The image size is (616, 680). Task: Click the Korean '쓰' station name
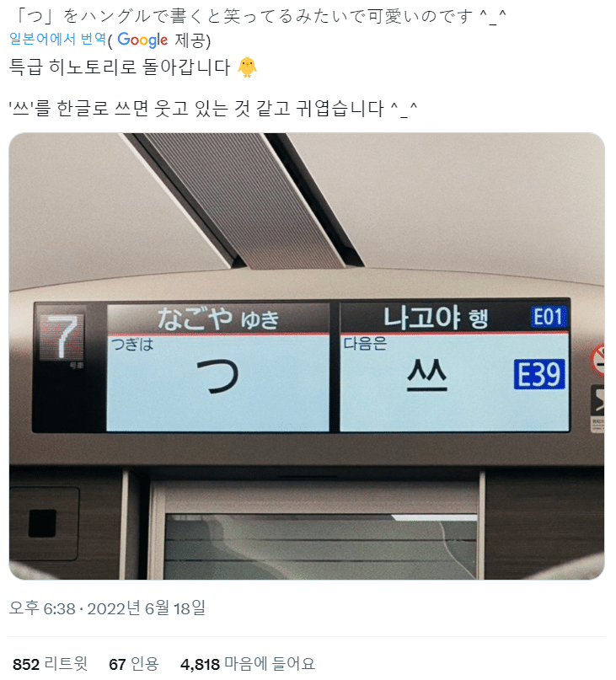[x=427, y=376]
